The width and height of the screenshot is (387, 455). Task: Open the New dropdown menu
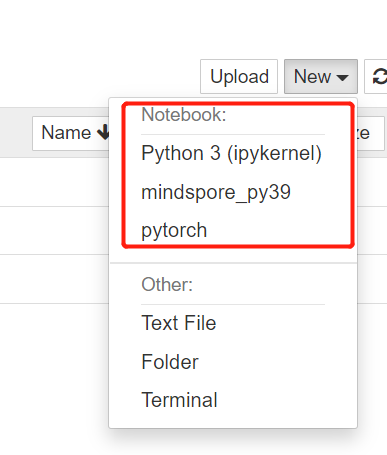click(x=321, y=77)
